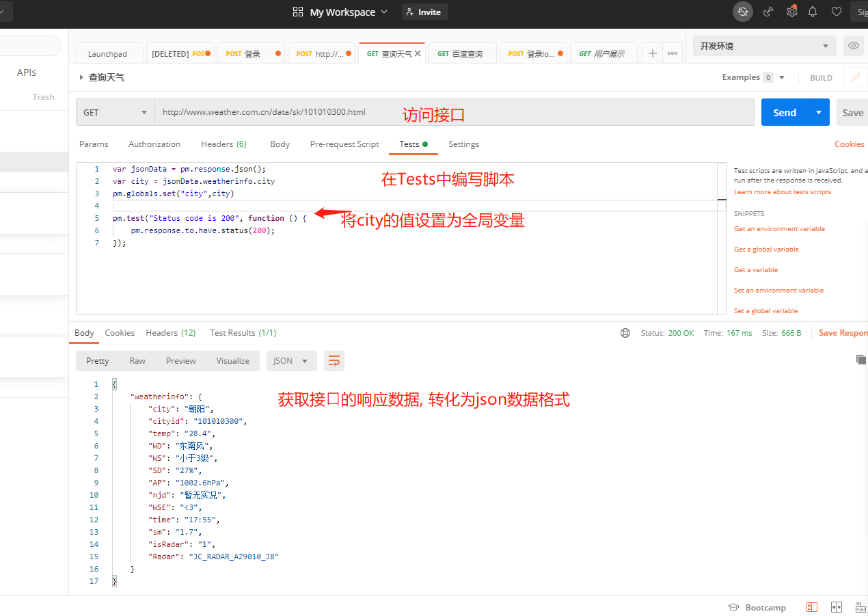Open environment quick look eye icon
The height and width of the screenshot is (616, 868).
853,46
